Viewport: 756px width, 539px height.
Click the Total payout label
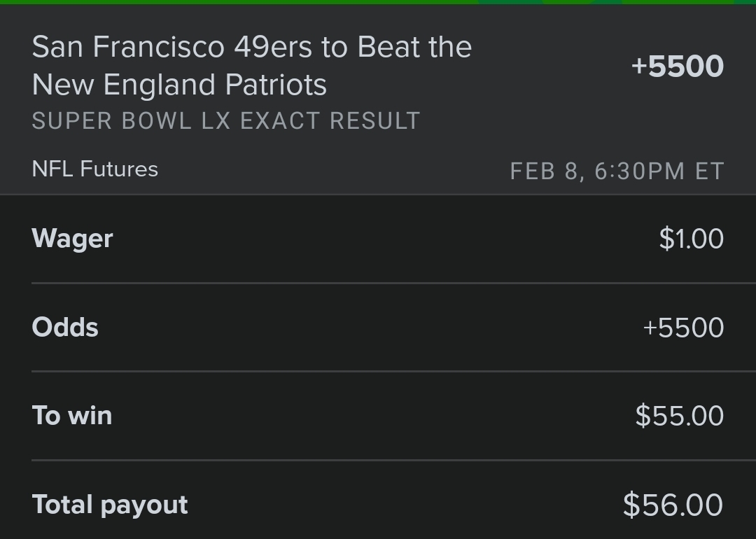110,505
